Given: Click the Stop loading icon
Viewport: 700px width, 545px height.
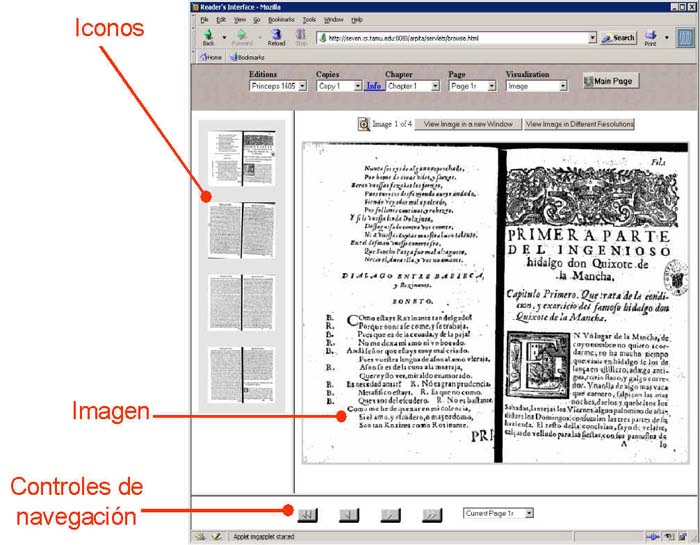Looking at the screenshot, I should (x=301, y=37).
